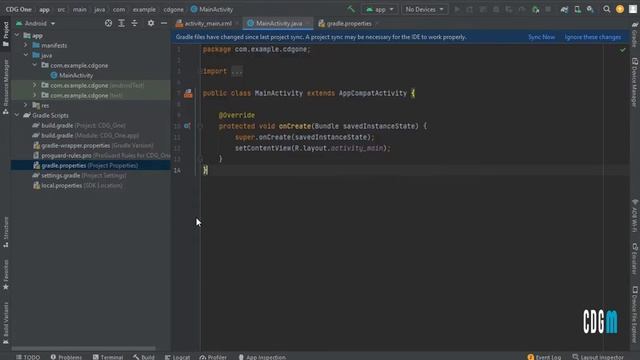640x360 pixels.
Task: Open the Emulator side tab
Action: [x=635, y=259]
